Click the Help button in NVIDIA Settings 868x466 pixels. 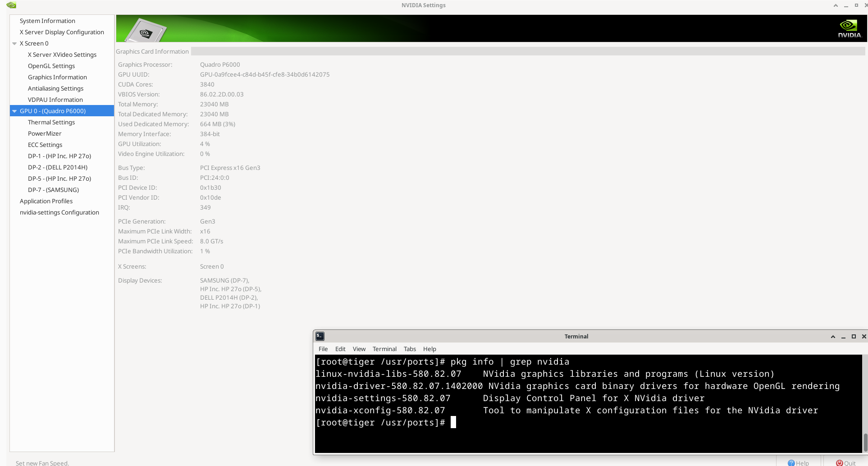click(799, 462)
